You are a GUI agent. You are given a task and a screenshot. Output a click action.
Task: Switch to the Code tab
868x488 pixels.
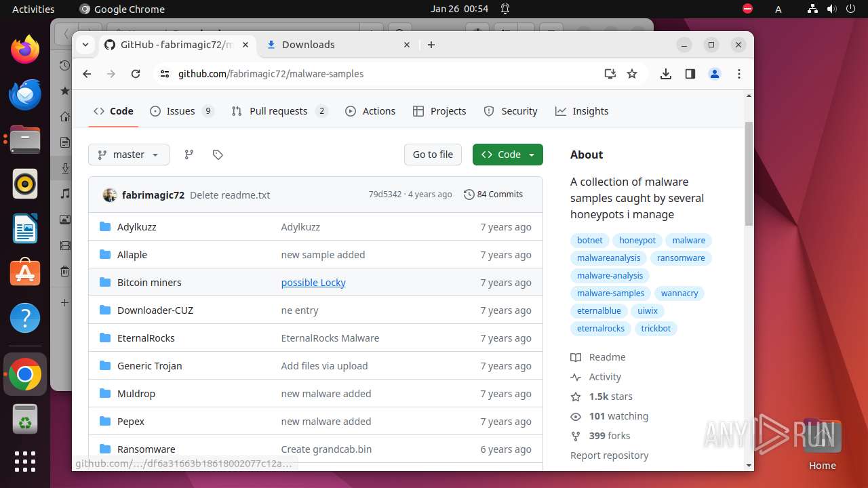pyautogui.click(x=113, y=111)
